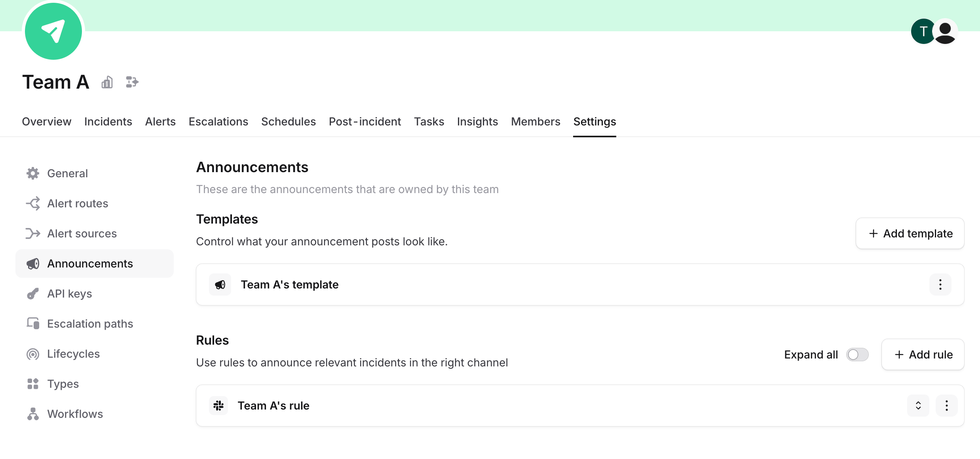Image resolution: width=980 pixels, height=459 pixels.
Task: Click the Slack icon on Team A's rule
Action: 218,406
